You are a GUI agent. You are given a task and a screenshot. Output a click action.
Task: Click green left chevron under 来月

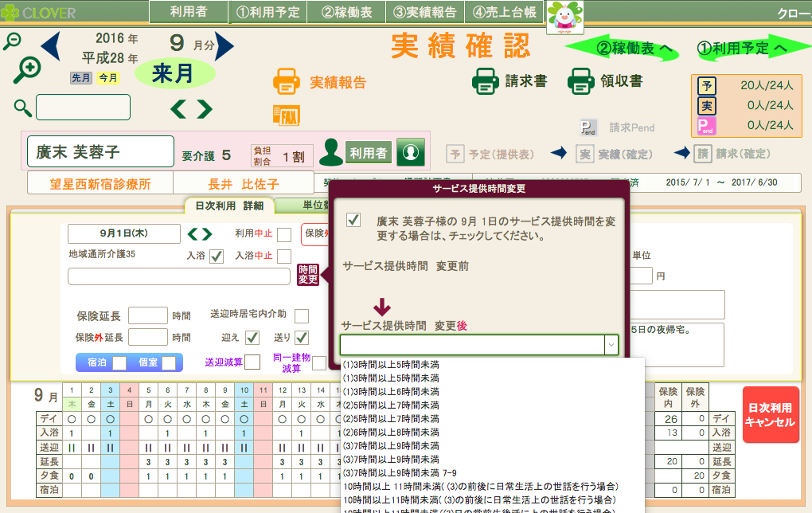point(178,109)
